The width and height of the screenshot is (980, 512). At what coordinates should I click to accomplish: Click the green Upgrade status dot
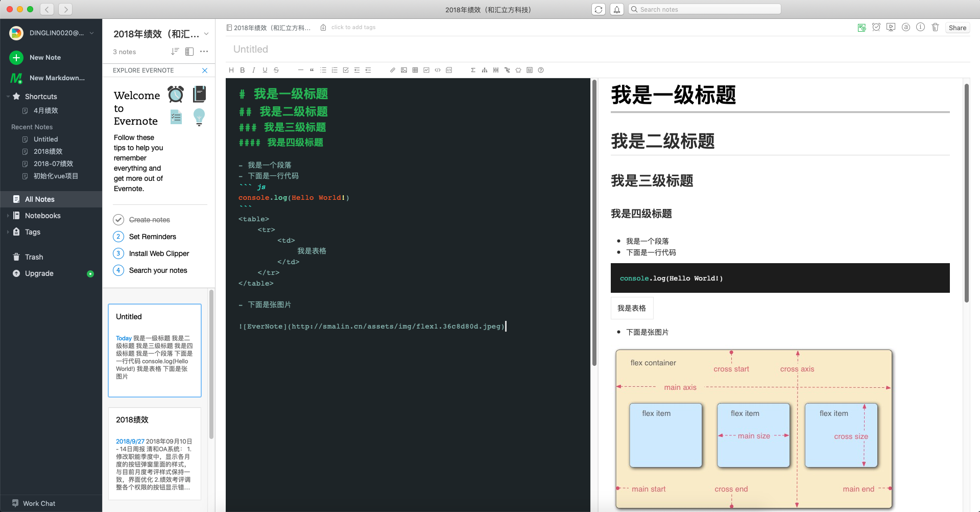click(x=90, y=274)
